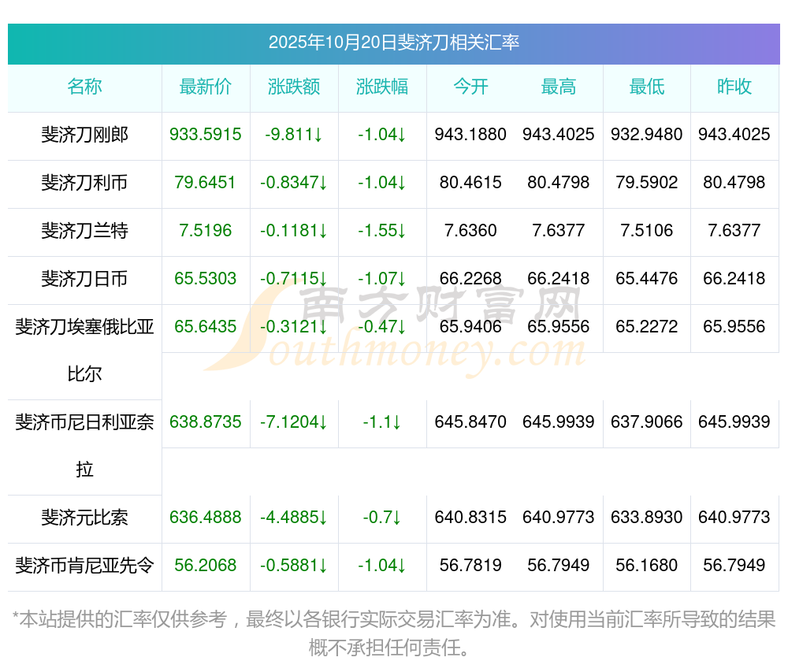Select the 涨跌额 column header
Screen dimensions: 788x672
coord(294,87)
